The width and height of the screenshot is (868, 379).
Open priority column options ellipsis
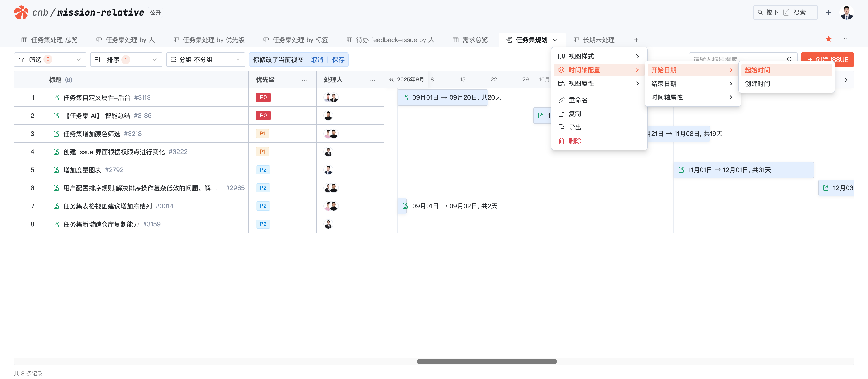304,80
